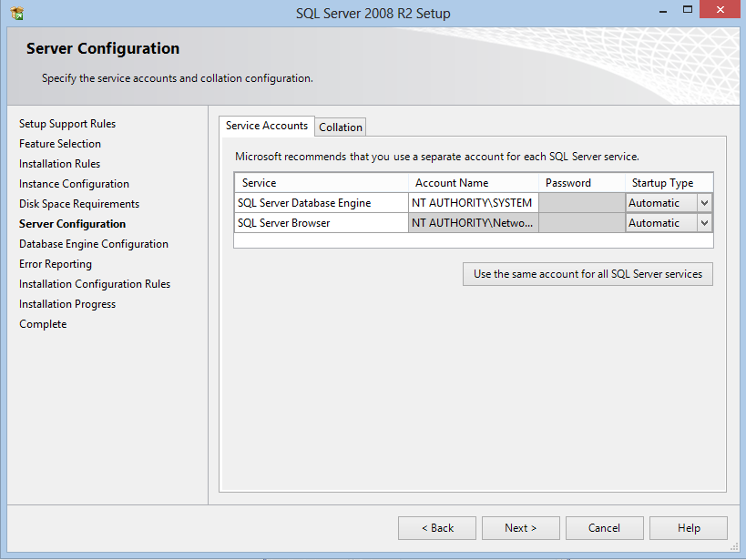Viewport: 746px width, 560px height.
Task: Click Account Name cell for SQL Server Browser
Action: coord(472,223)
